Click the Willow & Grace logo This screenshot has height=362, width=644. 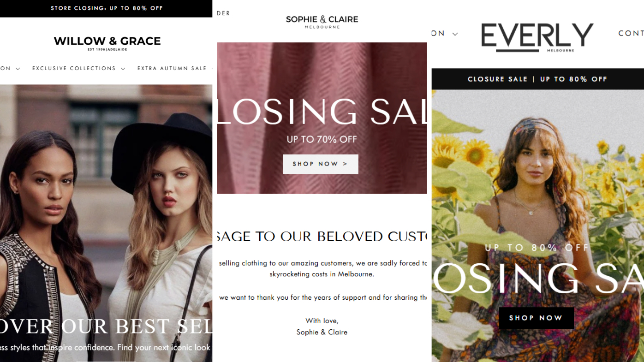[x=107, y=43]
